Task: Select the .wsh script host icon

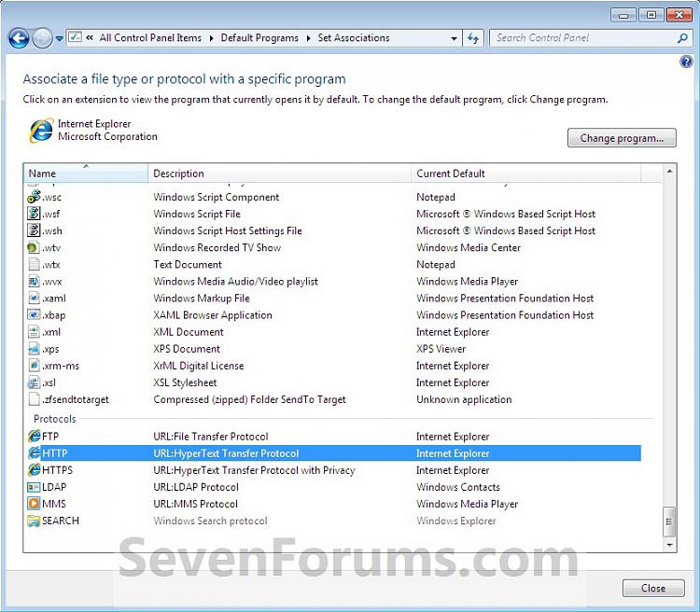Action: point(34,230)
